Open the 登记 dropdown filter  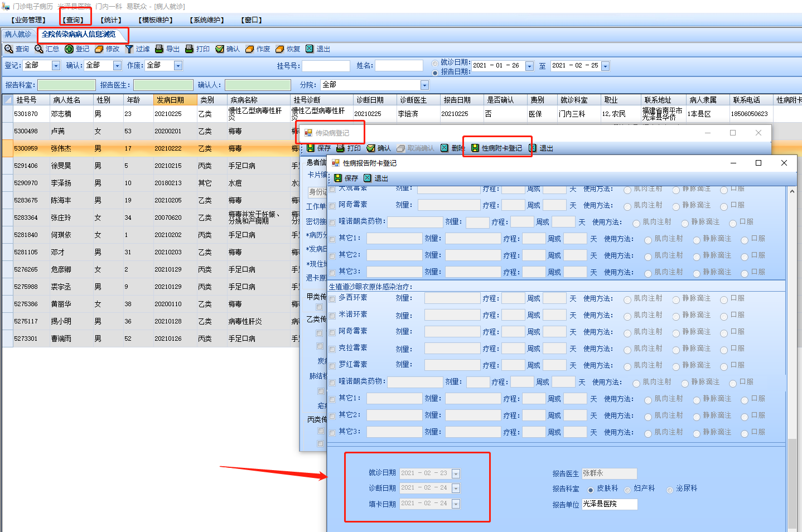(x=56, y=66)
